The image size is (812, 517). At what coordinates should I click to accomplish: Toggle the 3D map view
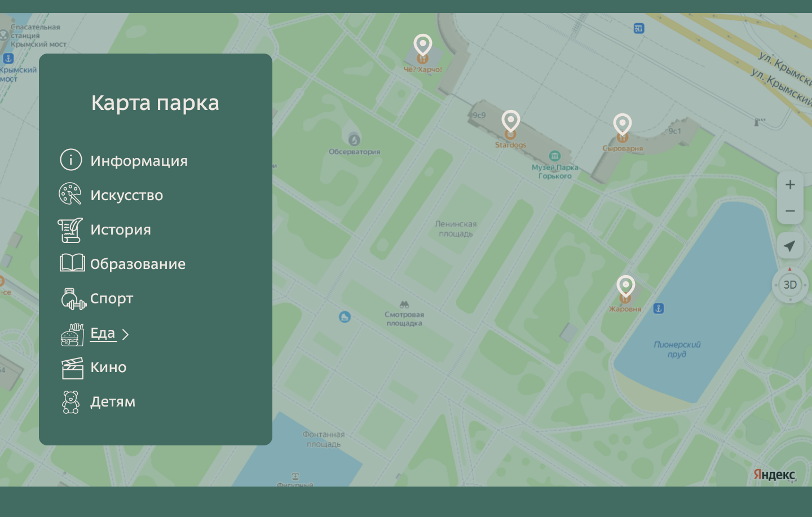790,285
